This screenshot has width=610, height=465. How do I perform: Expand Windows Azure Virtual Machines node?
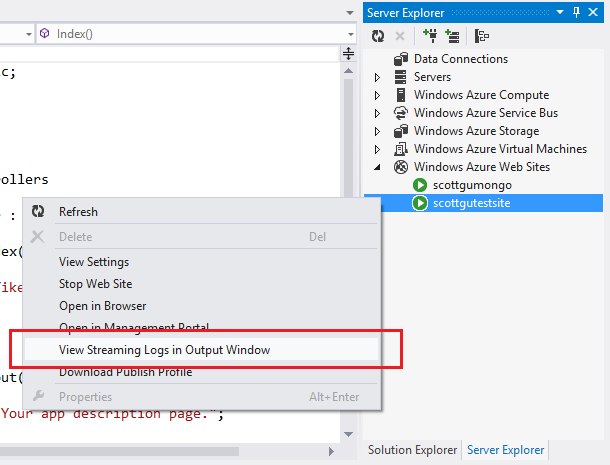point(377,149)
